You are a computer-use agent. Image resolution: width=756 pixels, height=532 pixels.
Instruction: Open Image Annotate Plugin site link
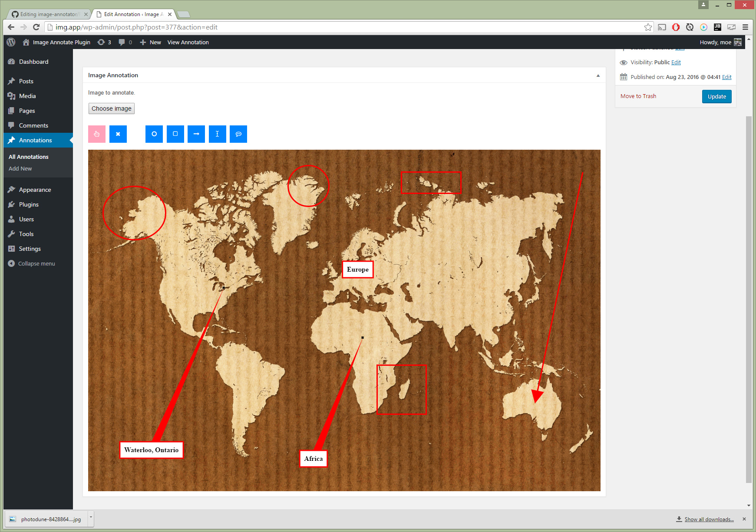pyautogui.click(x=57, y=42)
